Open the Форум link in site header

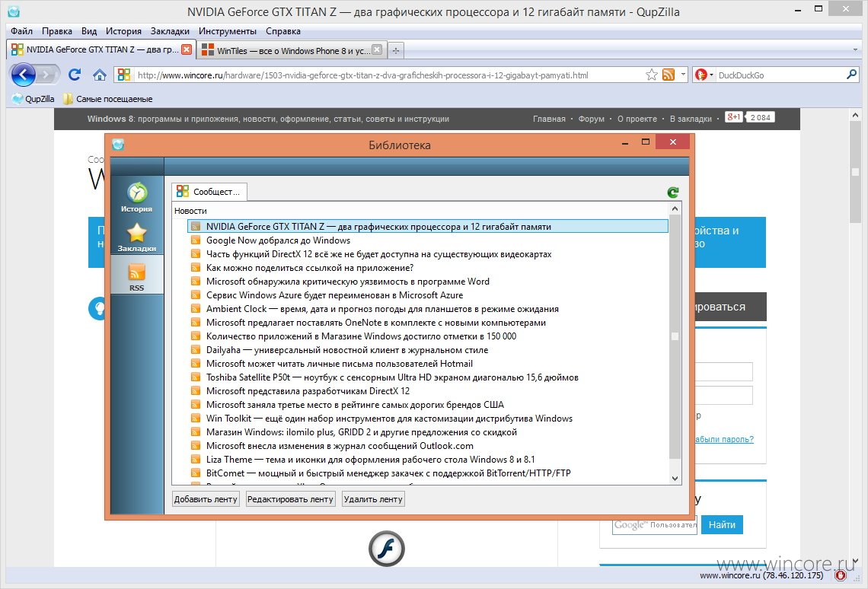pos(591,119)
